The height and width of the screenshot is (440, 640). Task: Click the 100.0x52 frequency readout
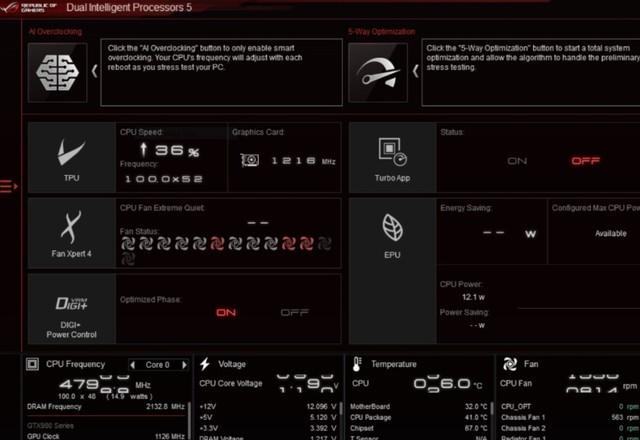coord(164,179)
